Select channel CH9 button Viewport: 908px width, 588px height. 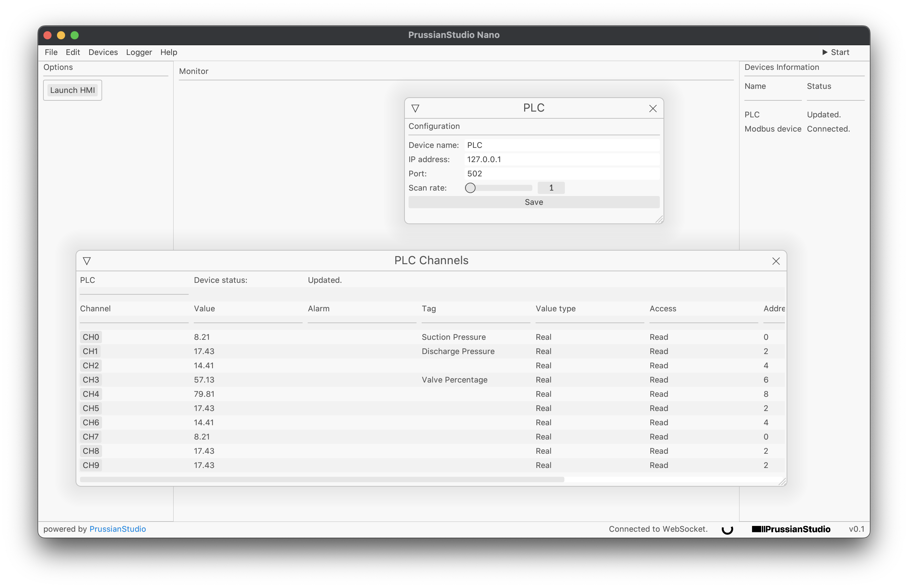(91, 465)
